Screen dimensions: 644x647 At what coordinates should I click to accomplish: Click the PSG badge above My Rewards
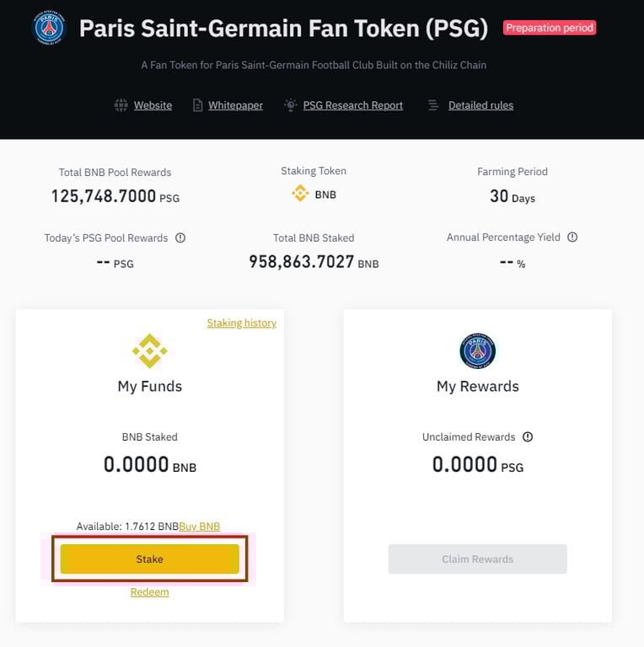[478, 351]
